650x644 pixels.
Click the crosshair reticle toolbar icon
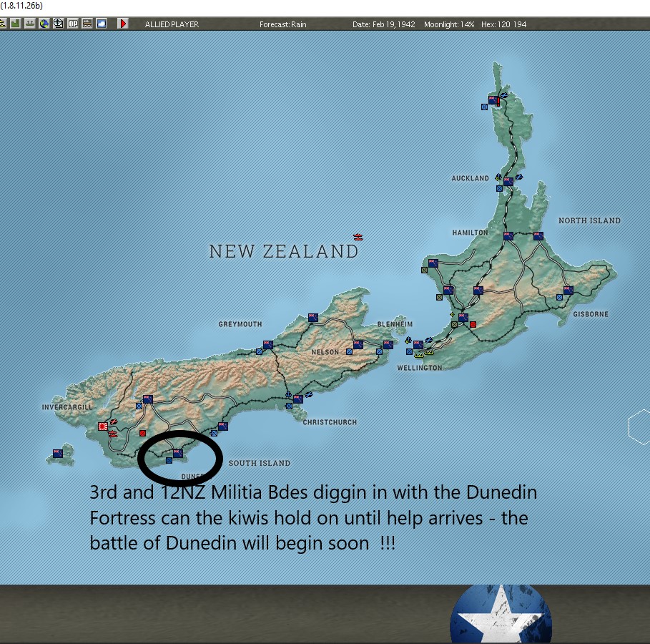pyautogui.click(x=59, y=24)
